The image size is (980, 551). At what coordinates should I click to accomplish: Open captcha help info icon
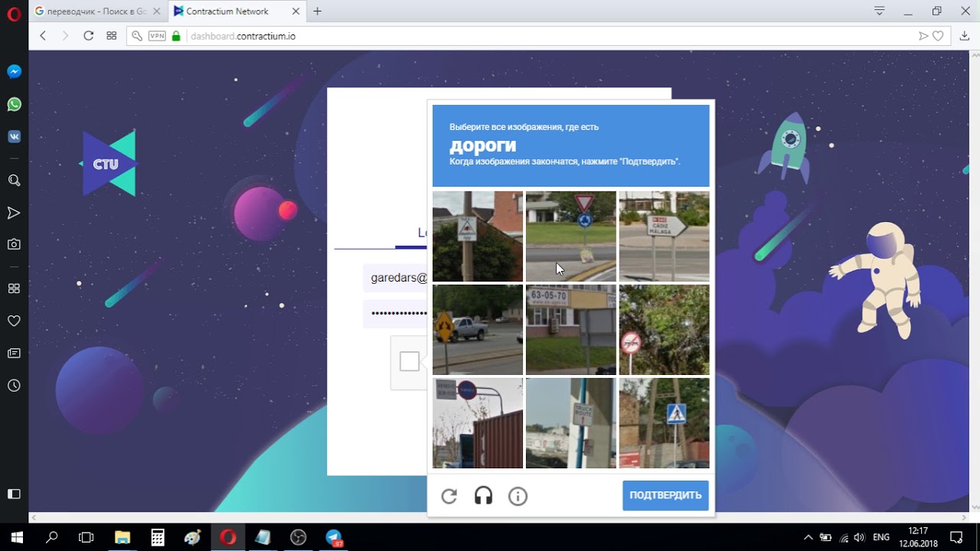tap(518, 497)
